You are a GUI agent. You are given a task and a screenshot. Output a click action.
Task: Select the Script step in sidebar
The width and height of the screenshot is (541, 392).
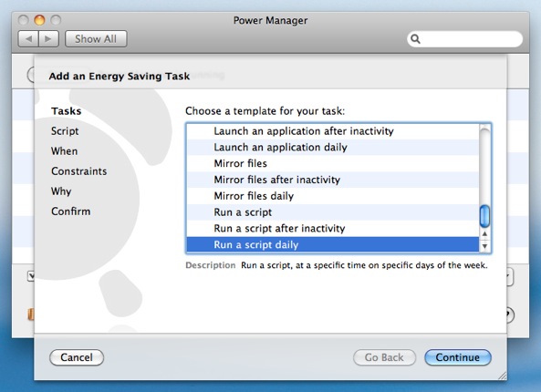coord(65,131)
